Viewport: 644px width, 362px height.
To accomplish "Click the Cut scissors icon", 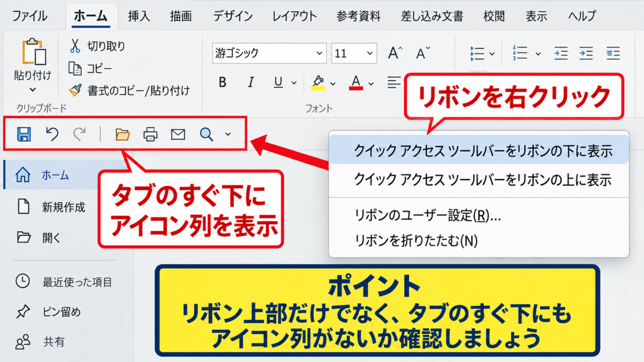I will (75, 46).
